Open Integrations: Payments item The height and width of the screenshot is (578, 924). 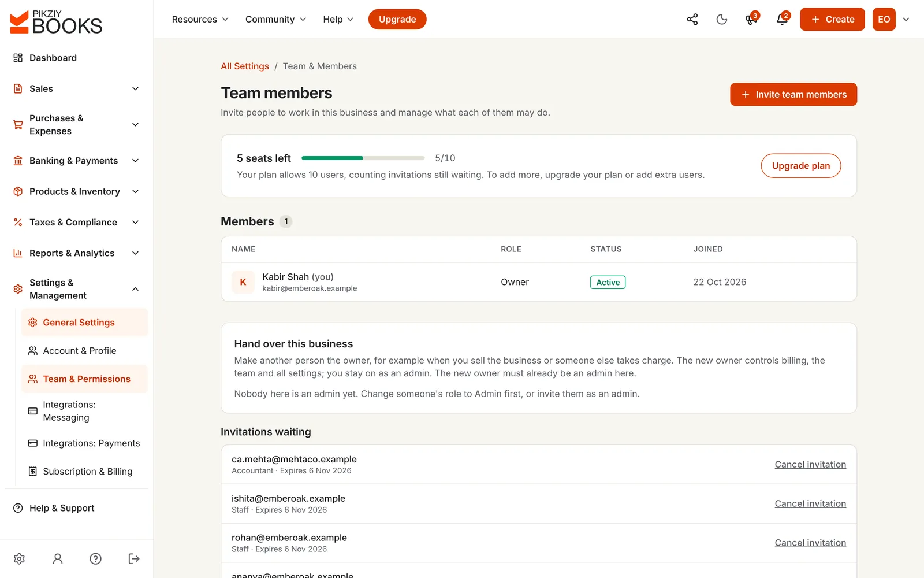point(84,443)
